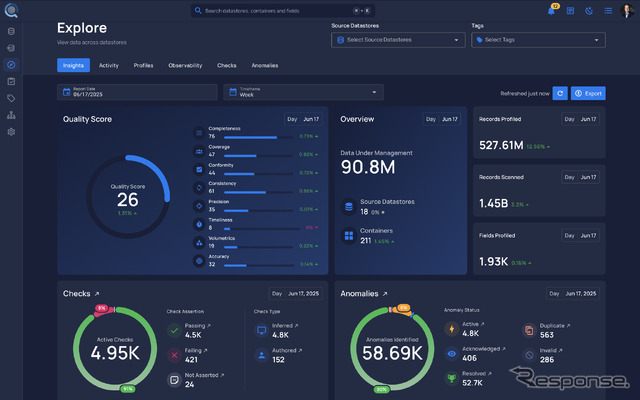Click the Quality Score 26 gauge
The image size is (640, 400).
pos(128,197)
